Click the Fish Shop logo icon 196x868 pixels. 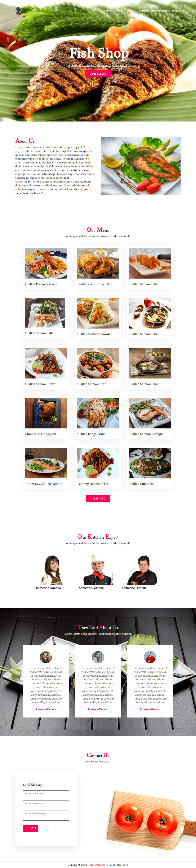[19, 11]
